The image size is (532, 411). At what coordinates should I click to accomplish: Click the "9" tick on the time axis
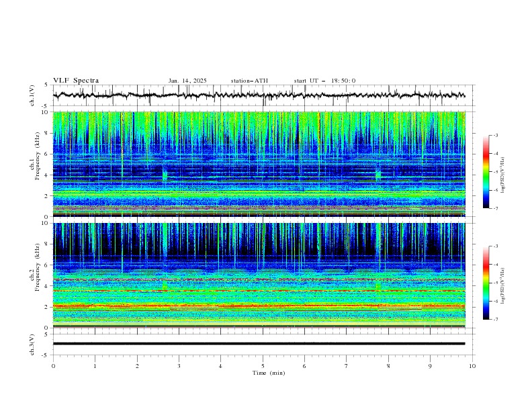pyautogui.click(x=430, y=366)
